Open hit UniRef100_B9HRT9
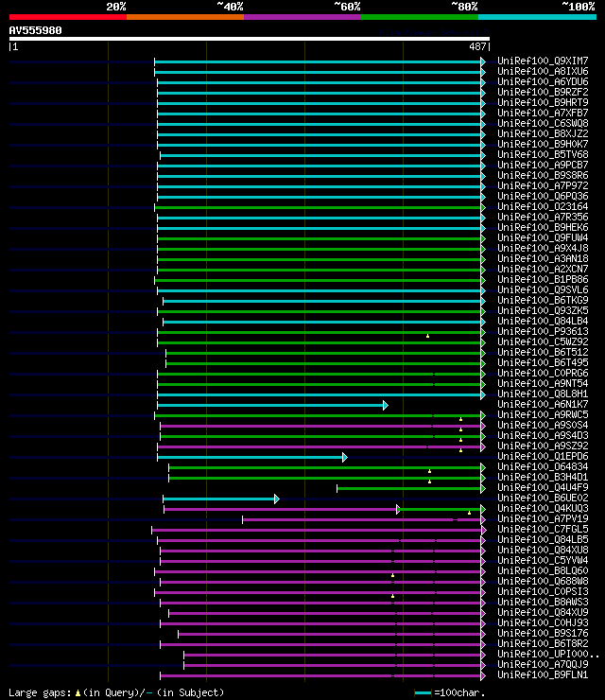Screen dimensions: 605x700 [x=543, y=102]
